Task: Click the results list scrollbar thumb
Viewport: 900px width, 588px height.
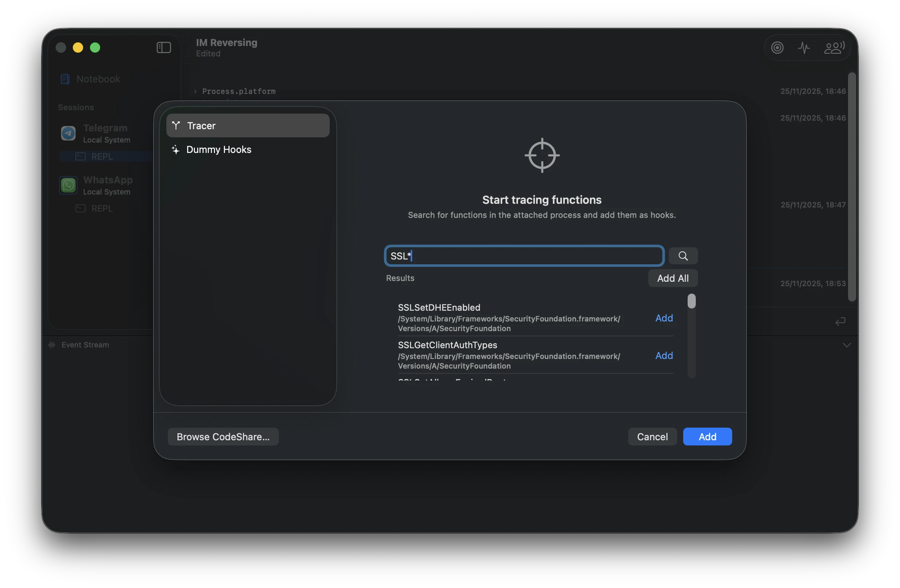Action: coord(691,301)
